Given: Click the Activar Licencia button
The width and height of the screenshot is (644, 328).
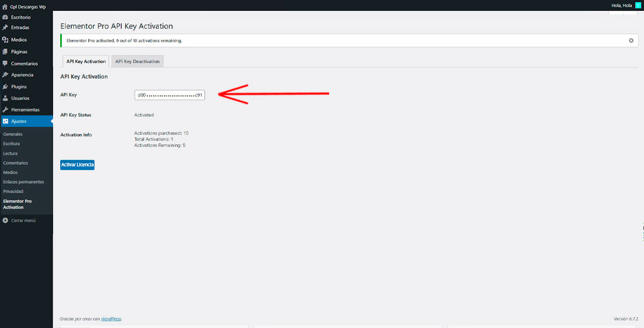Looking at the screenshot, I should pyautogui.click(x=77, y=165).
